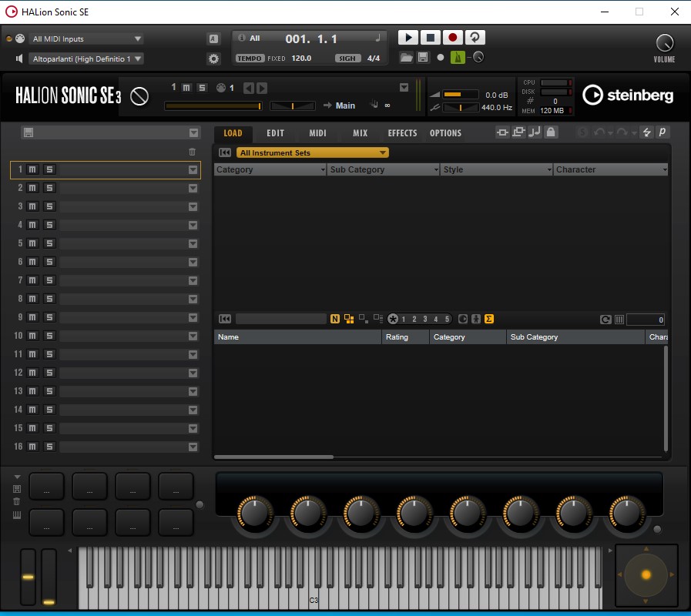Toggle the orange sigma summary icon
Viewport: 691px width, 616px height.
pyautogui.click(x=488, y=319)
